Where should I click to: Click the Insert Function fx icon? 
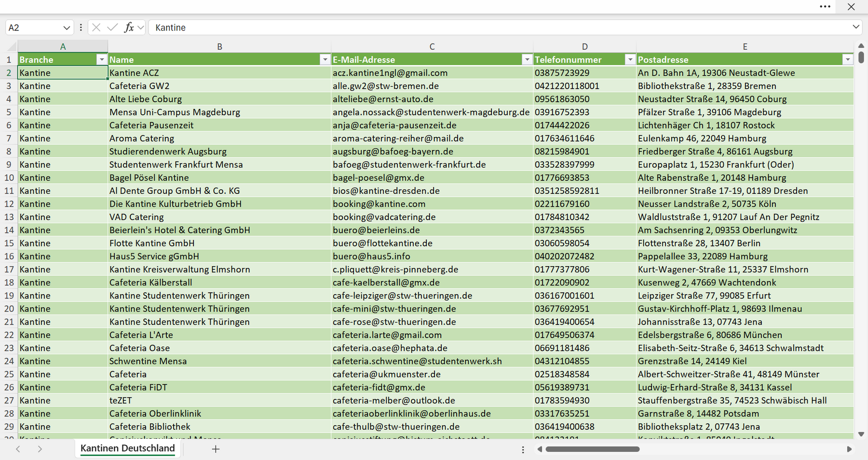click(x=129, y=27)
